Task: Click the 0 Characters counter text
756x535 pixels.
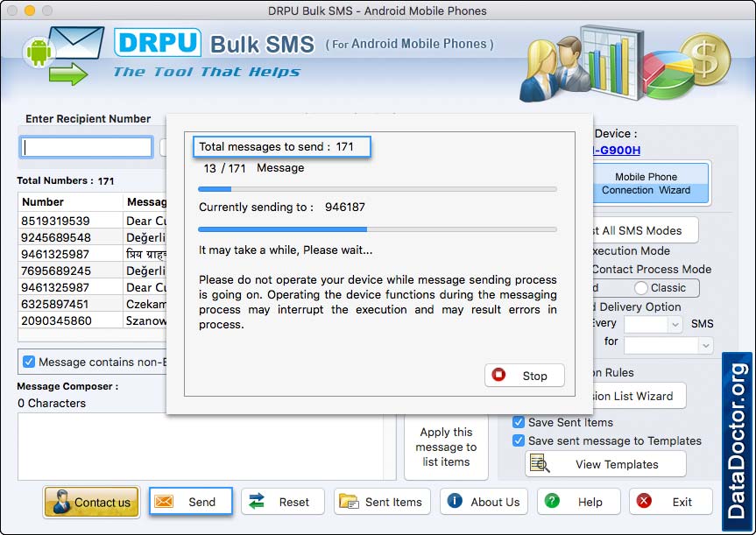Action: (52, 403)
